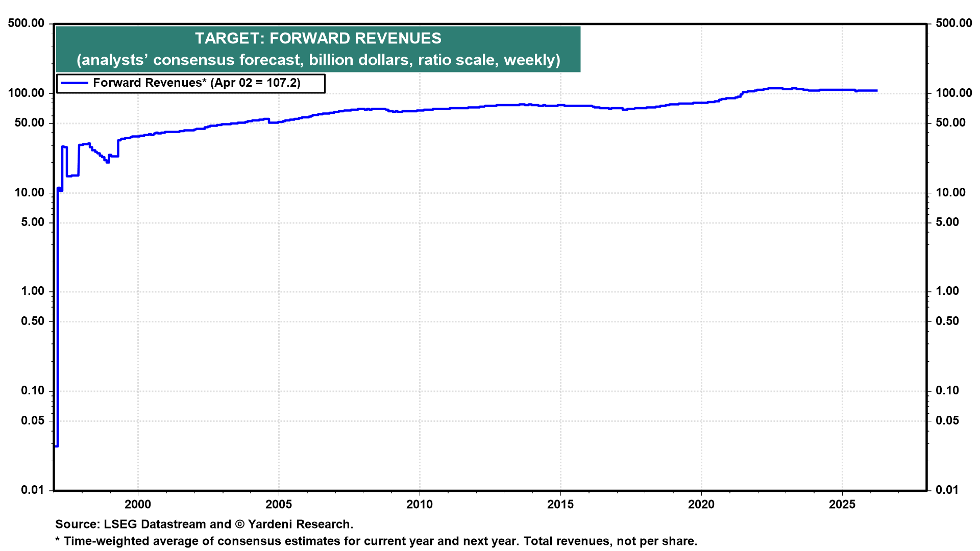Click the 2020 x-axis year label
Image resolution: width=980 pixels, height=551 pixels.
pos(701,505)
